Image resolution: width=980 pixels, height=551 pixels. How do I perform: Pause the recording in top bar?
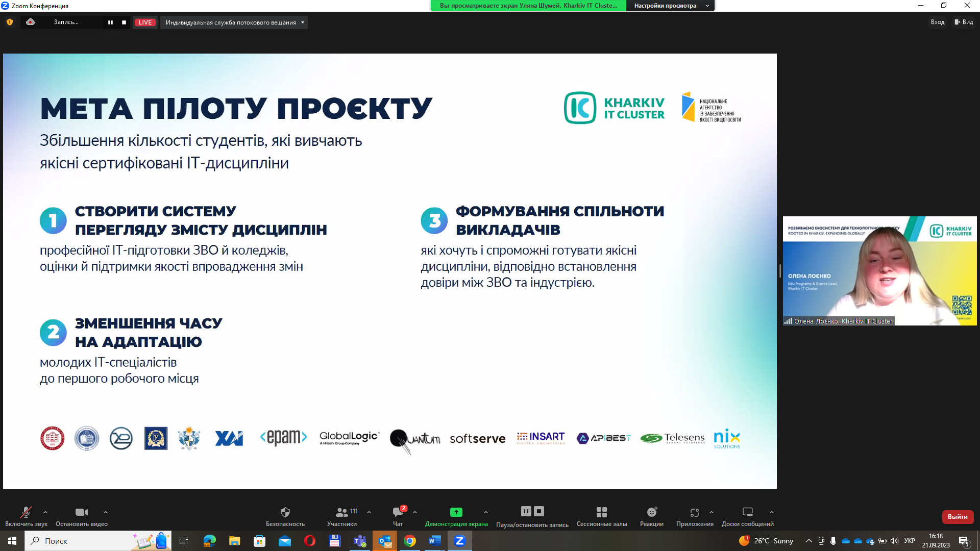pos(110,22)
